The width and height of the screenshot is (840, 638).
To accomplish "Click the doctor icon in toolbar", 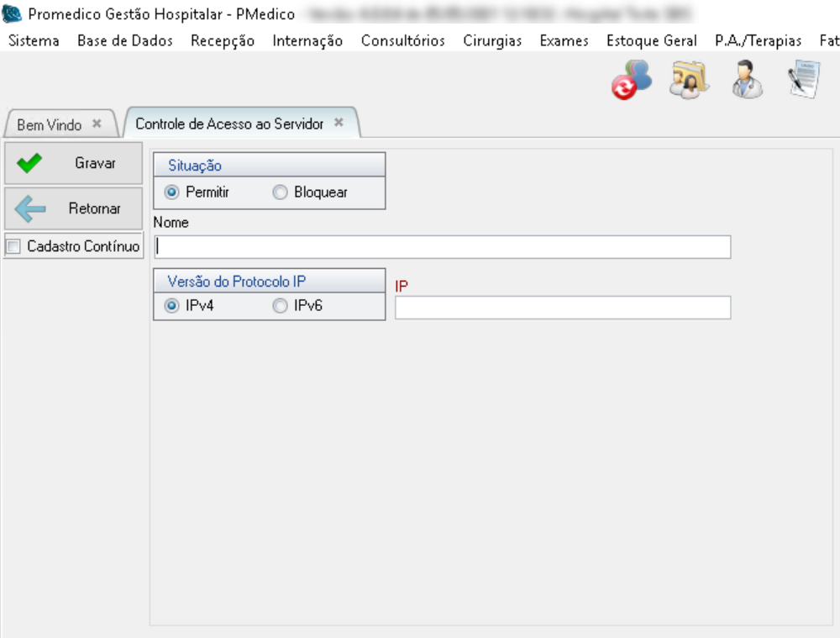I will pyautogui.click(x=745, y=81).
